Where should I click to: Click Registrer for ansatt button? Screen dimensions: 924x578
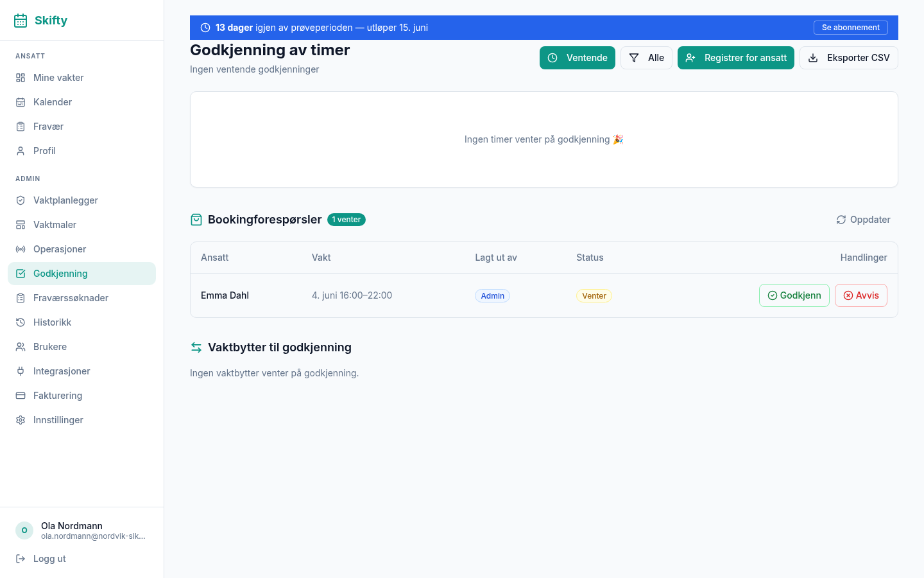pyautogui.click(x=736, y=58)
